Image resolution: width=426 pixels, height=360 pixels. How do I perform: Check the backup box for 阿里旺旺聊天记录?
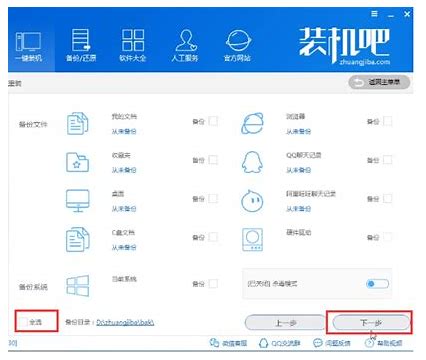click(387, 199)
